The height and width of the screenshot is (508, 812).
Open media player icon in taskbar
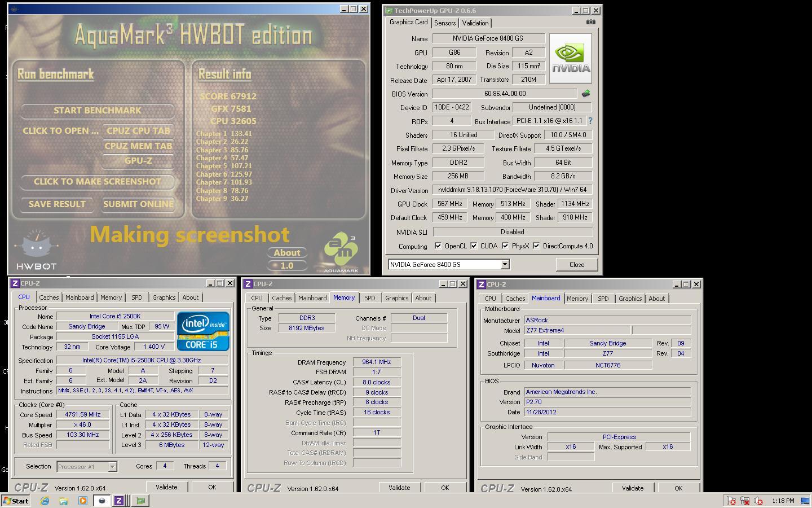[x=83, y=501]
